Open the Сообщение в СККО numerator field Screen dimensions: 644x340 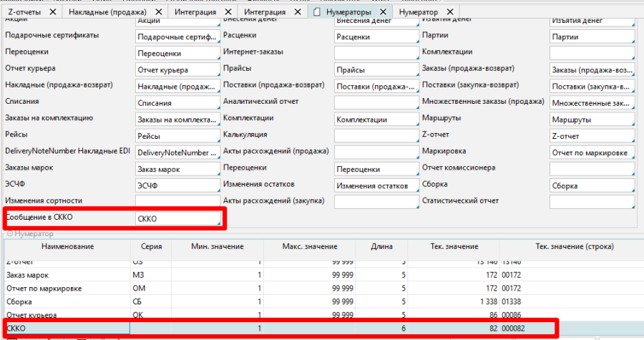(x=177, y=218)
